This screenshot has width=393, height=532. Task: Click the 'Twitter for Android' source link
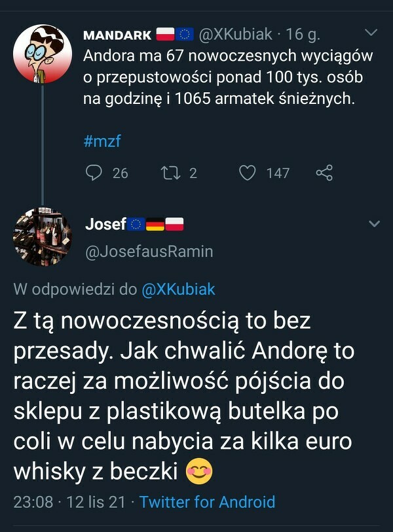point(207,502)
